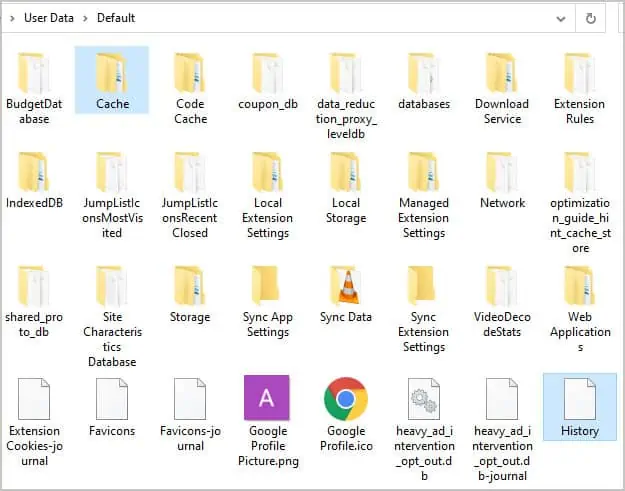Click the "VideoDecodeStats" folder name label
Viewport: 625px width, 491px height.
502,324
